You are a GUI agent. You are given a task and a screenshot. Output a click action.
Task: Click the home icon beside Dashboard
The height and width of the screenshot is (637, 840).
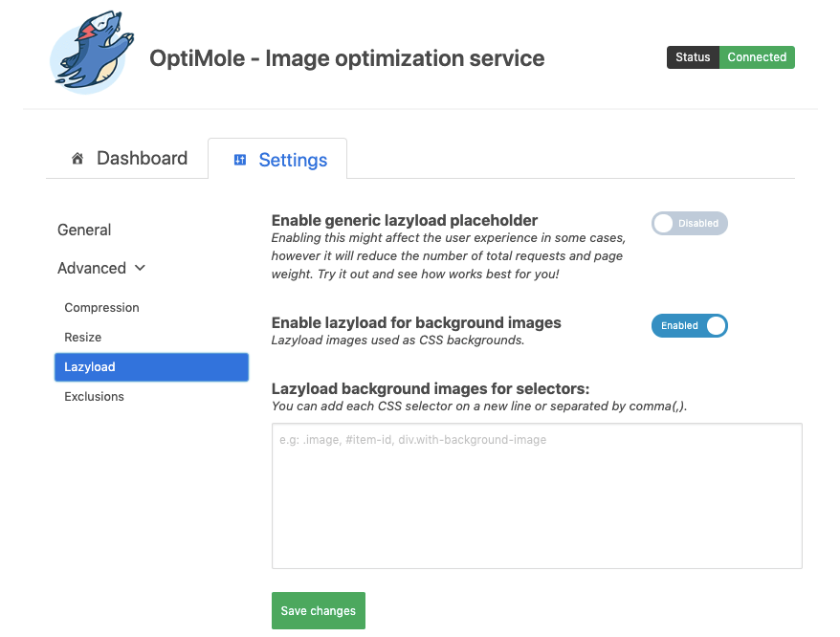coord(77,159)
